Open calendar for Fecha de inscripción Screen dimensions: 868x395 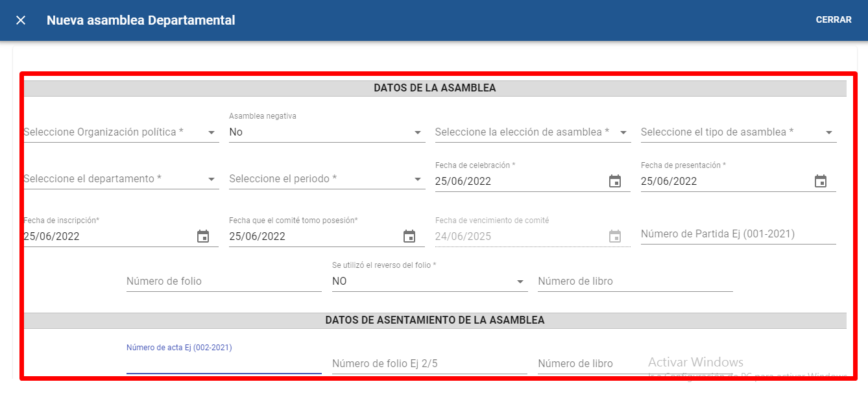pyautogui.click(x=203, y=237)
